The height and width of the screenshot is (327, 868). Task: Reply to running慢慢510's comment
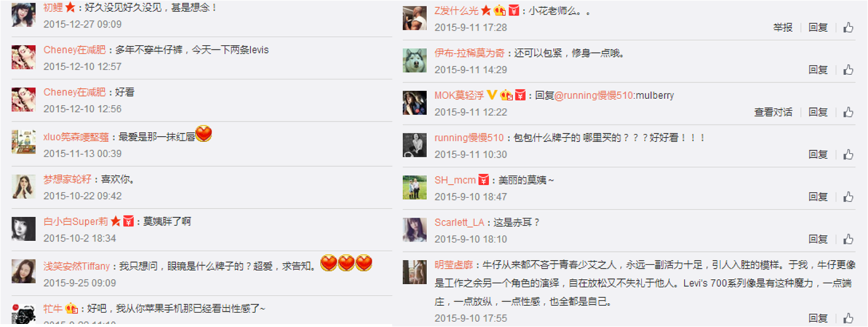[x=818, y=155]
